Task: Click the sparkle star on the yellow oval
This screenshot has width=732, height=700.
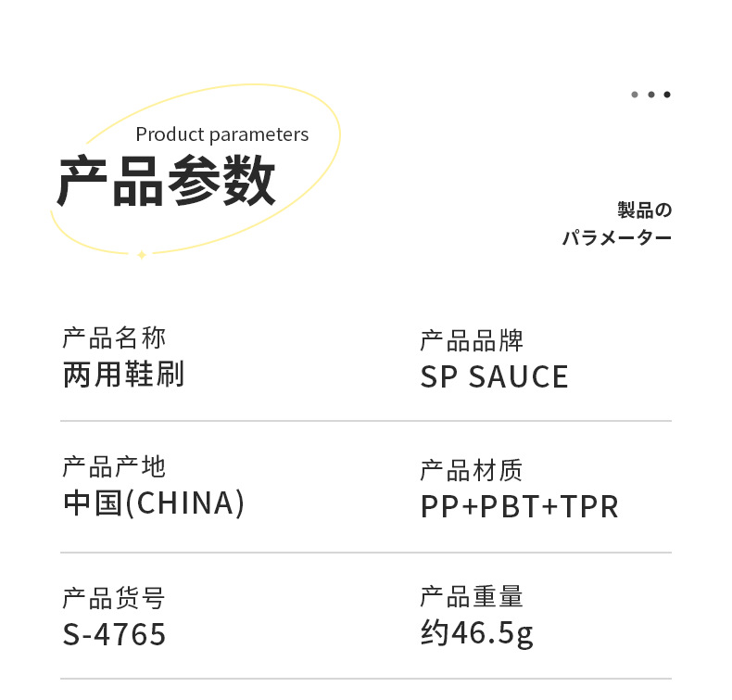Action: point(142,254)
